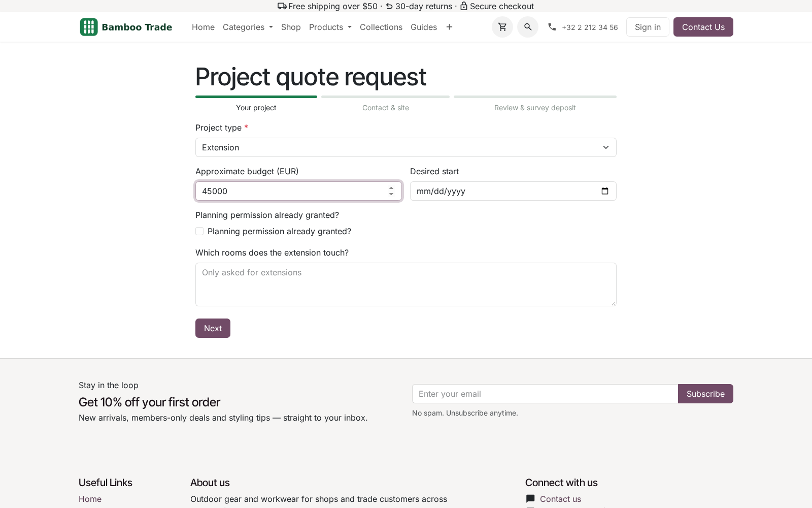
Task: Click the Project quote request heading
Action: tap(311, 77)
